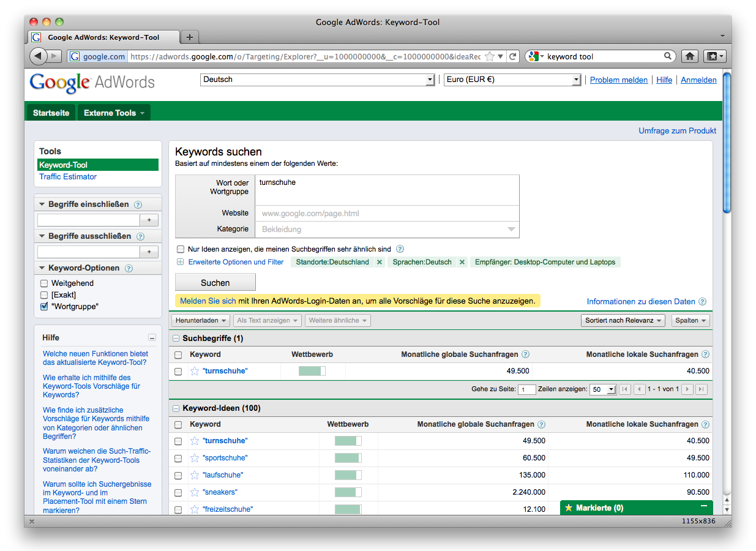Open help for the very-similar ideas option
This screenshot has height=551, width=756.
tap(400, 249)
